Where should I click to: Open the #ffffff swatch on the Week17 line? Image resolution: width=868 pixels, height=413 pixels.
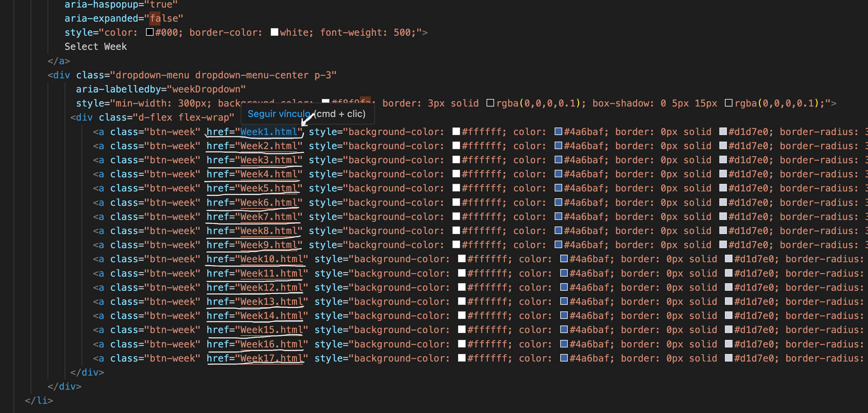[462, 358]
